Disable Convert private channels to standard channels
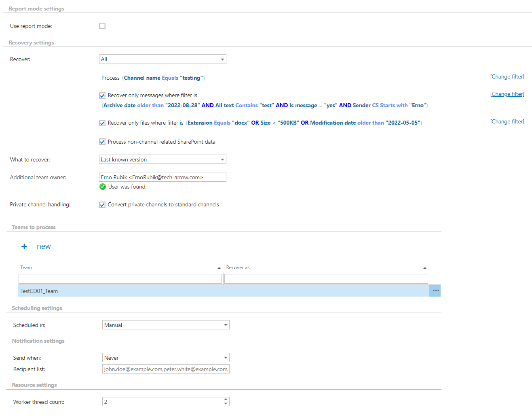Screen dimensions: 532x416 click(x=102, y=205)
